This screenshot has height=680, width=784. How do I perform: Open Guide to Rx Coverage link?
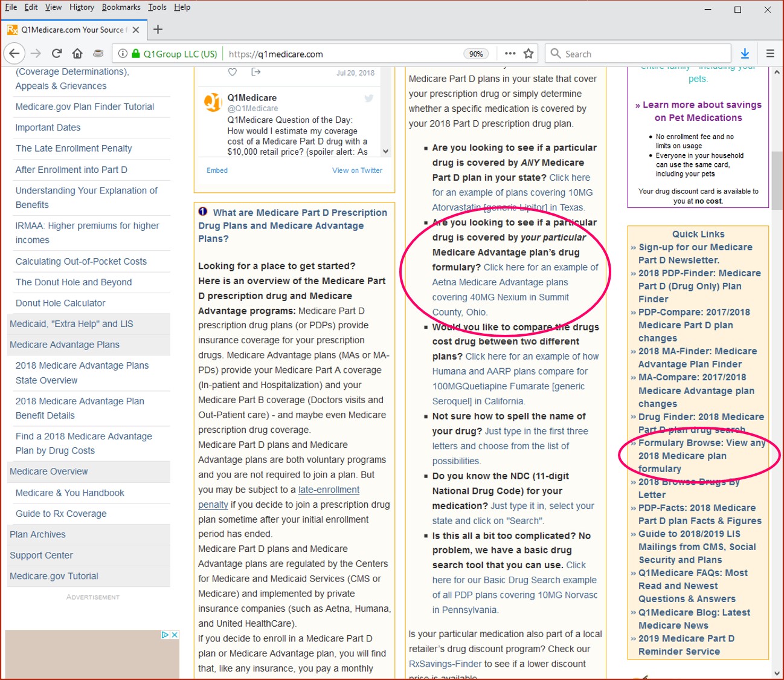[61, 513]
